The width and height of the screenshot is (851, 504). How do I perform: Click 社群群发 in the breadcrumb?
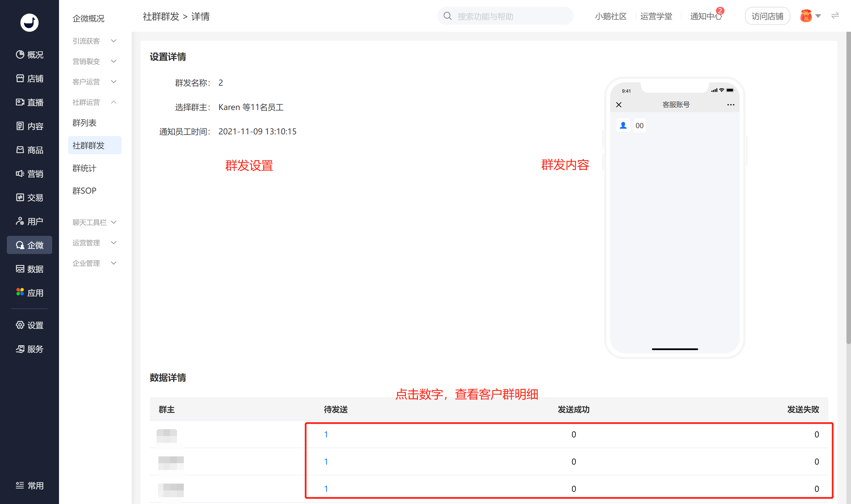pos(161,16)
